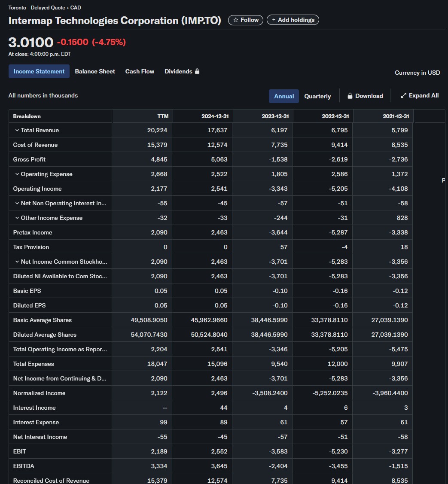Image resolution: width=448 pixels, height=484 pixels.
Task: Expand the Total Revenue row chevron
Action: pos(17,130)
